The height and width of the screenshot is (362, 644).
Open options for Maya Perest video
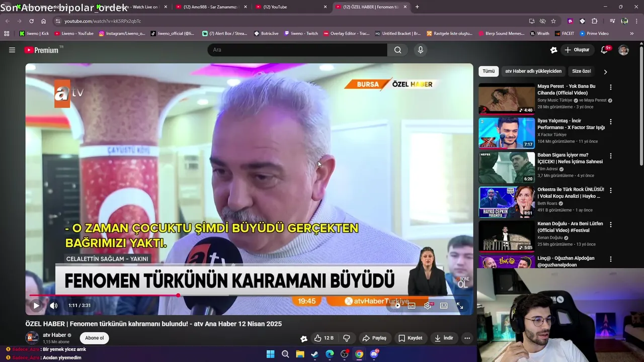(611, 87)
